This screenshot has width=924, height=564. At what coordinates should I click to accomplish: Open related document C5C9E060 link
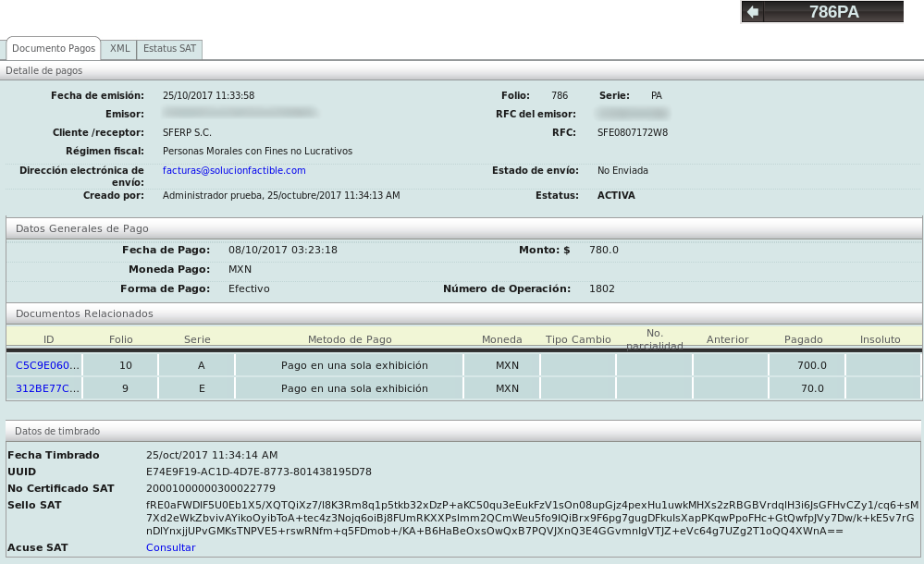point(47,365)
